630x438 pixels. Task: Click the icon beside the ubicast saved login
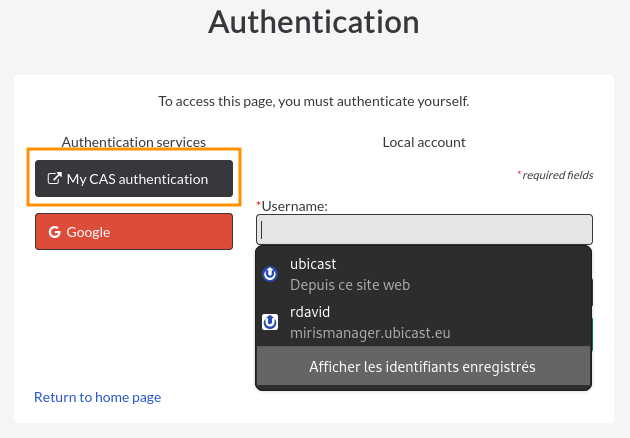point(270,274)
